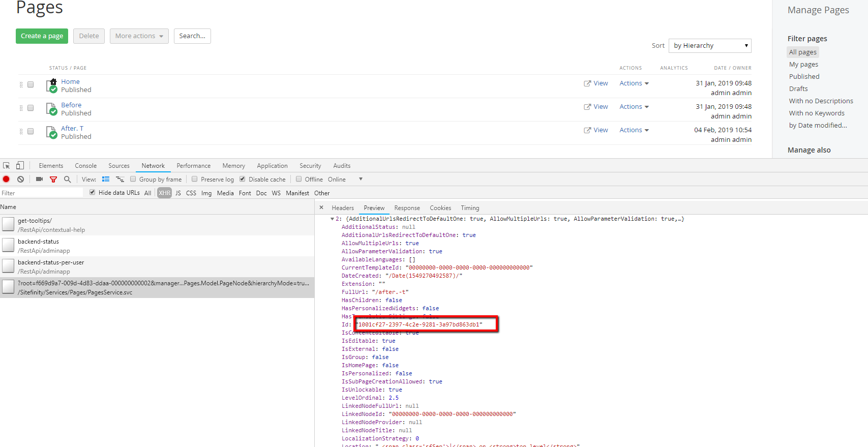Click the Home page status icon
This screenshot has width=868, height=447.
pyautogui.click(x=51, y=85)
